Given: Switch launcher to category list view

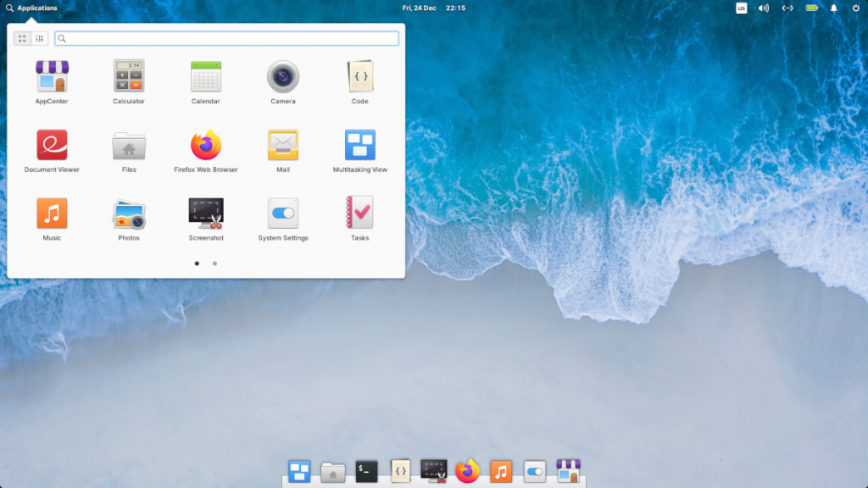Looking at the screenshot, I should click(x=39, y=38).
